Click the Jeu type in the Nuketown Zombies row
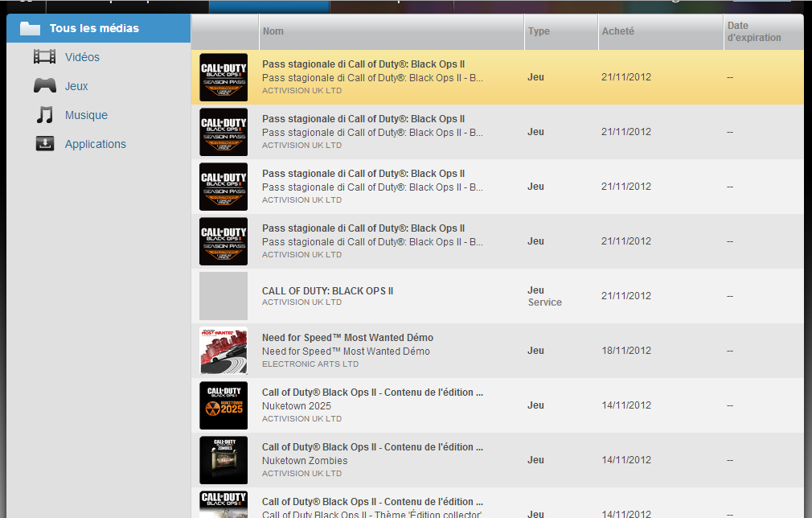This screenshot has height=518, width=812. [x=535, y=460]
